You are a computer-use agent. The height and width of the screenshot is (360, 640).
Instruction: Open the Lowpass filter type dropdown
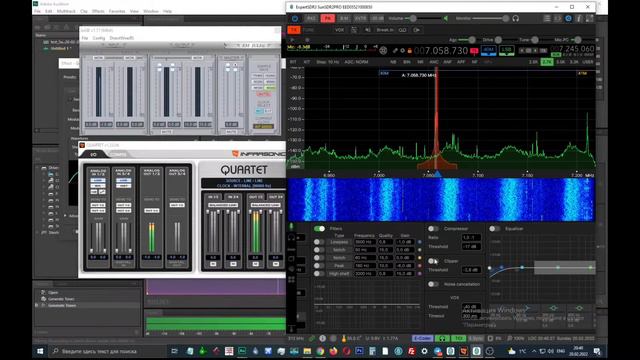[x=339, y=242]
